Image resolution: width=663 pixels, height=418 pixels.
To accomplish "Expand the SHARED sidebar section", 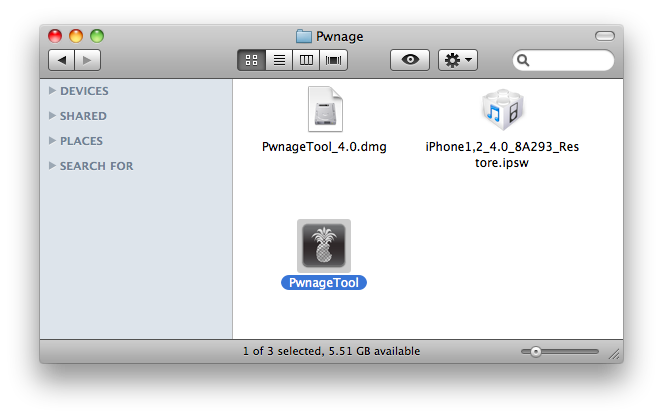I will click(52, 116).
